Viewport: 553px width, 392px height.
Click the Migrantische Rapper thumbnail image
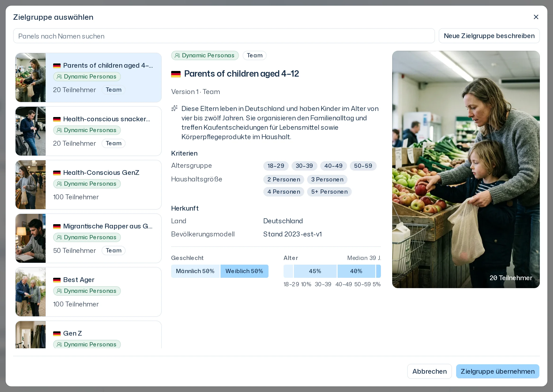tap(30, 238)
